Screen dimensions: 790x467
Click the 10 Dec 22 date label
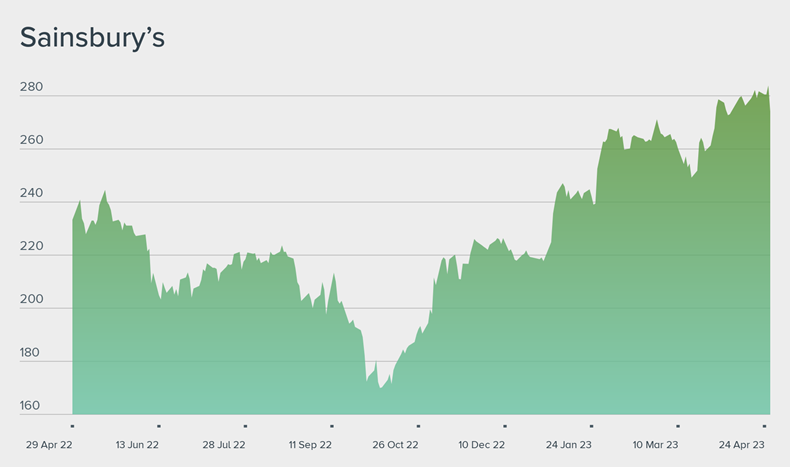[x=482, y=444]
